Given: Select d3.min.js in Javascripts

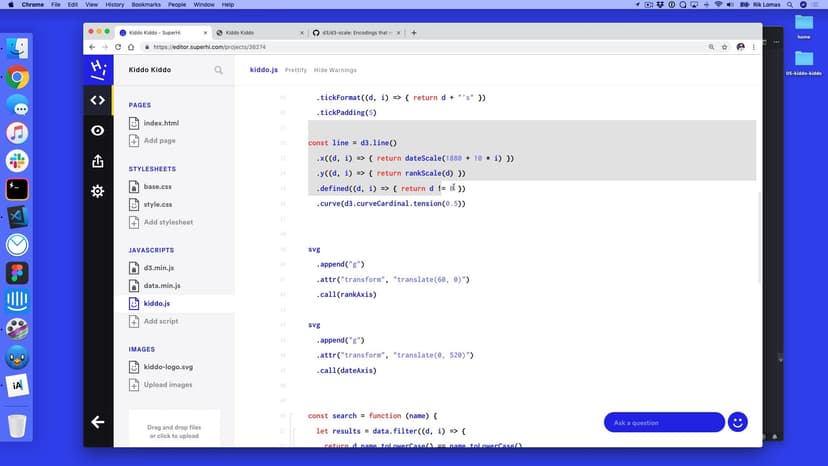Looking at the screenshot, I should point(159,268).
